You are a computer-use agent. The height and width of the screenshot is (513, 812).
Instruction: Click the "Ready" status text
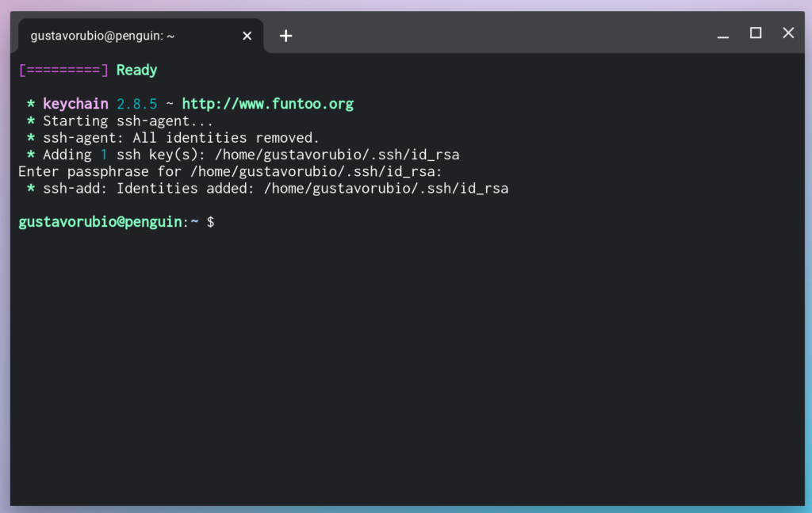click(x=136, y=70)
